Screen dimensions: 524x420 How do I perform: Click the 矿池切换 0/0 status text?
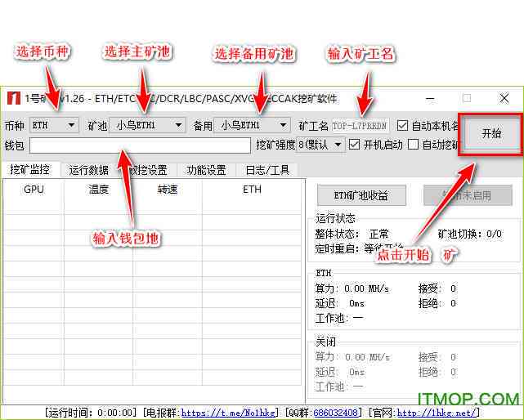click(x=469, y=234)
